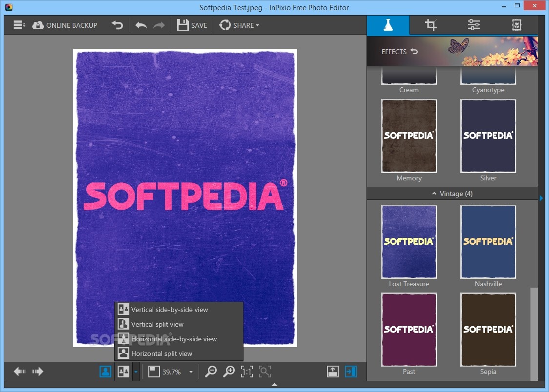Collapse the right panel with the blue arrow
This screenshot has width=549, height=392.
coord(541,198)
